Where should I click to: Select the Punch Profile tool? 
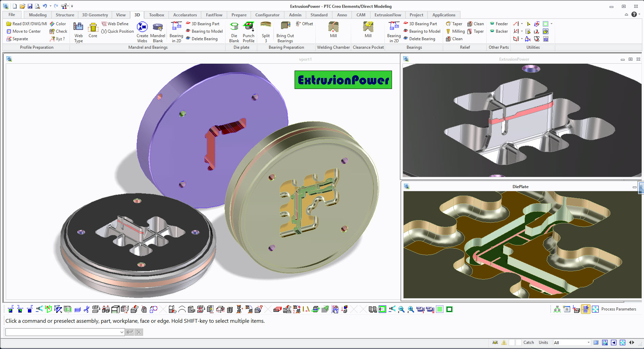pos(249,32)
